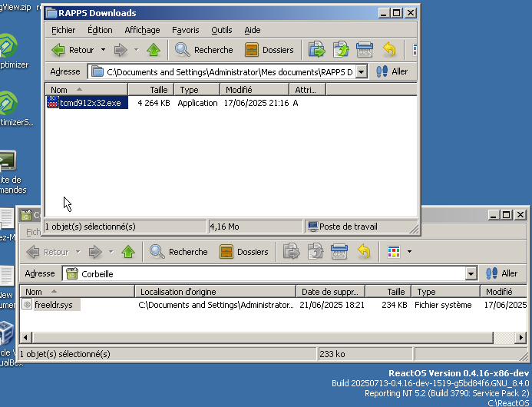Go up one level in Corbeille window
Viewport: 532px width, 407px height.
pos(128,252)
